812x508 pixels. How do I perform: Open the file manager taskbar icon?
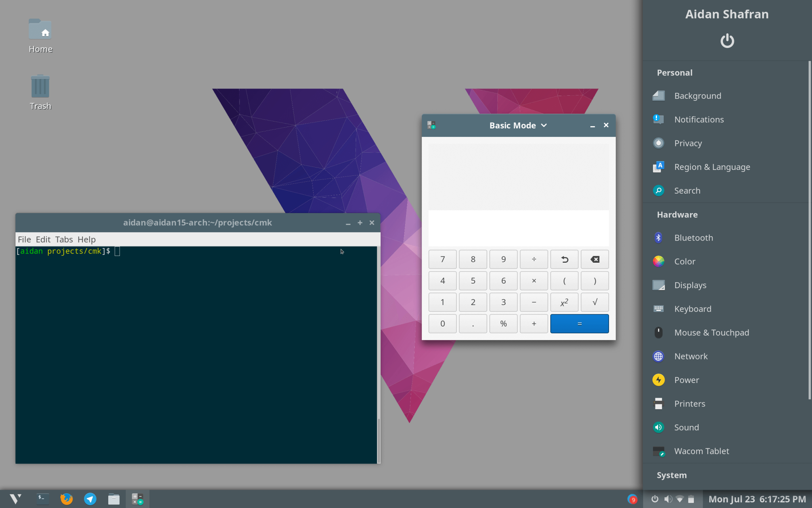(114, 499)
